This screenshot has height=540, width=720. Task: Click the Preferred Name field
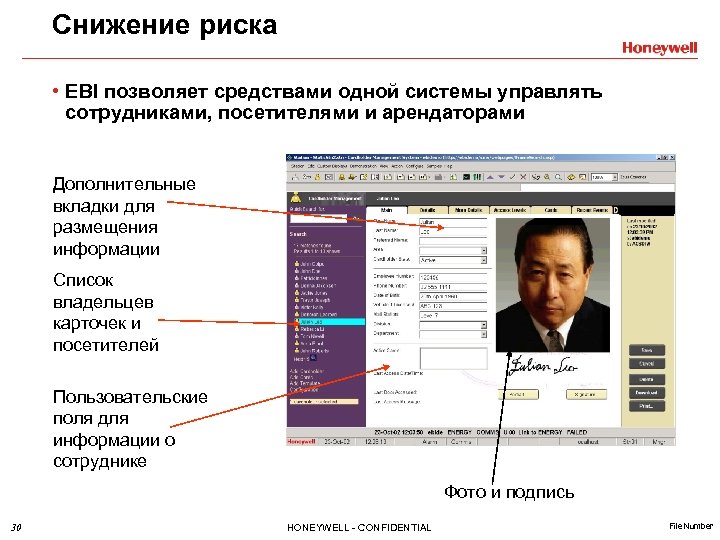pos(453,241)
